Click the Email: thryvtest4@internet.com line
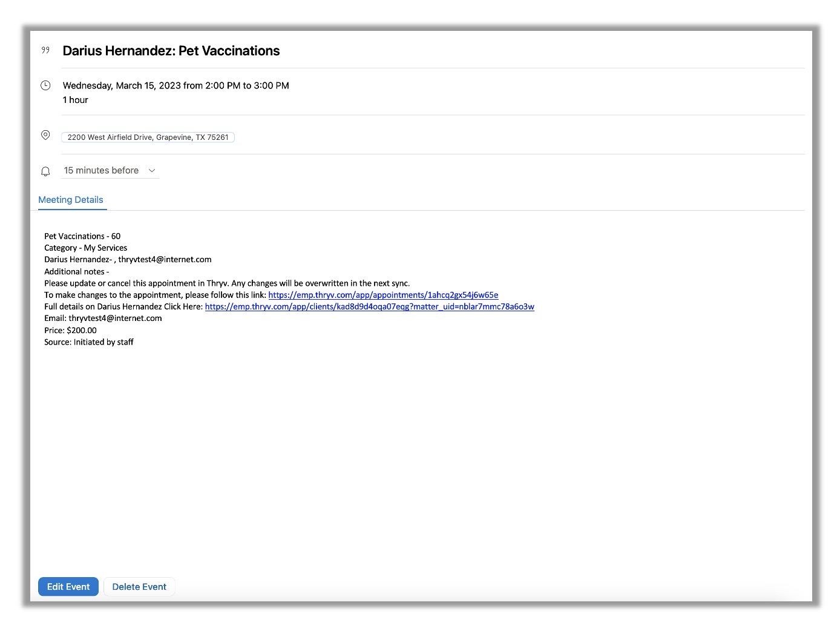The height and width of the screenshot is (631, 840). click(103, 318)
